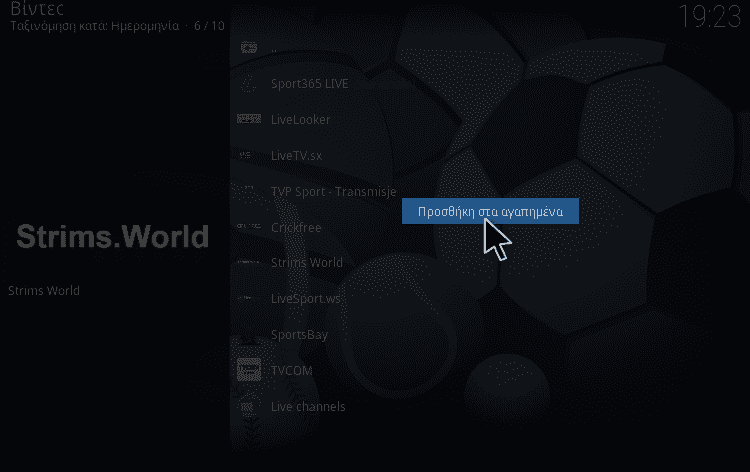Open the 'Sport365 LIVE' list entry
750x472 pixels.
[309, 84]
